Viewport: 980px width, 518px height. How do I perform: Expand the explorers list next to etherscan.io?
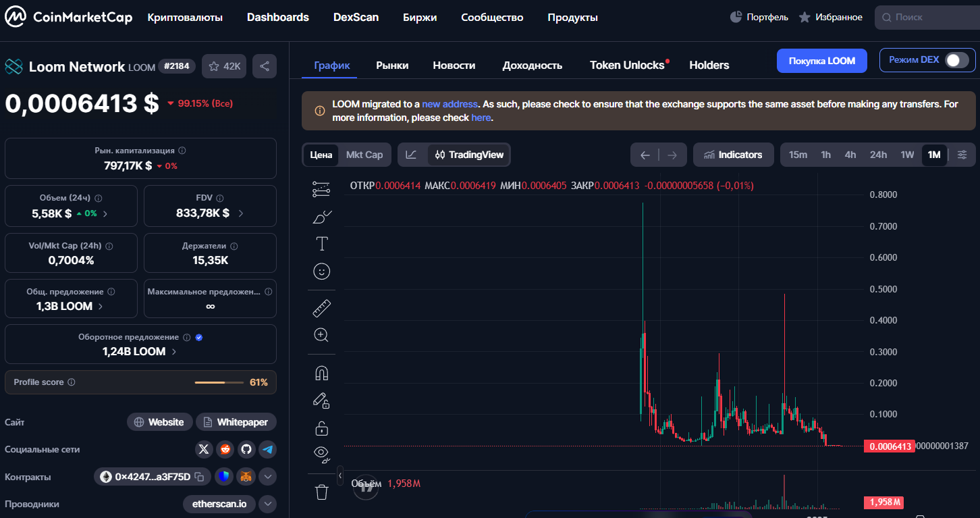(x=268, y=504)
